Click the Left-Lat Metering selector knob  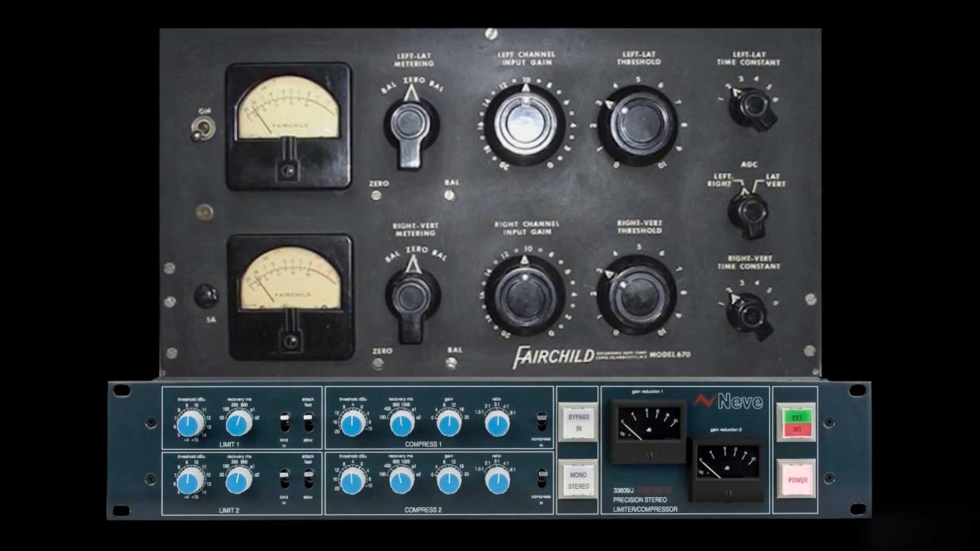click(x=409, y=124)
